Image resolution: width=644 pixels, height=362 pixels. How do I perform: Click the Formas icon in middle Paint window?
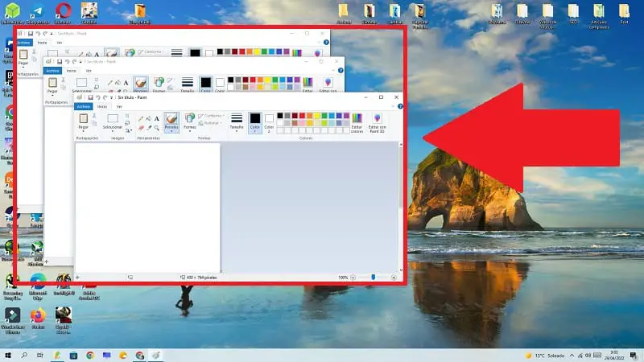(159, 83)
